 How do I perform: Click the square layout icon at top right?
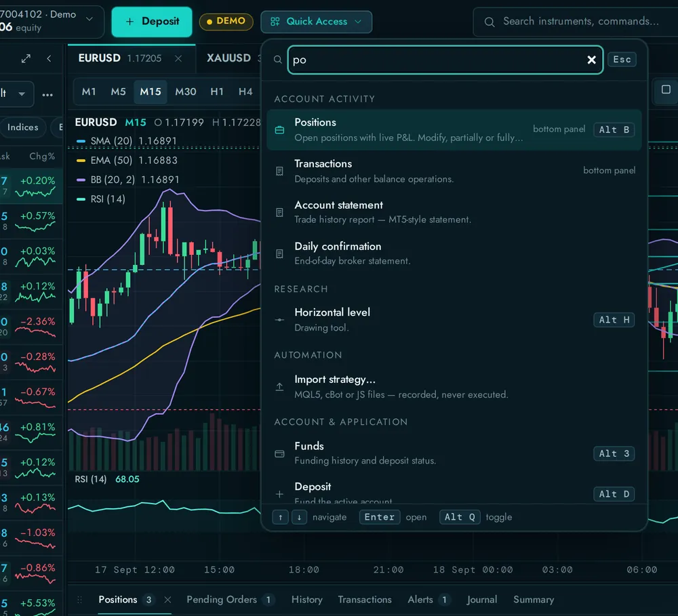point(666,89)
